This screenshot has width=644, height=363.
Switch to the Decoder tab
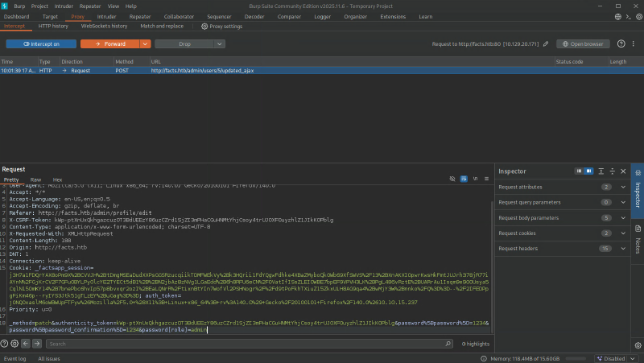(x=254, y=17)
